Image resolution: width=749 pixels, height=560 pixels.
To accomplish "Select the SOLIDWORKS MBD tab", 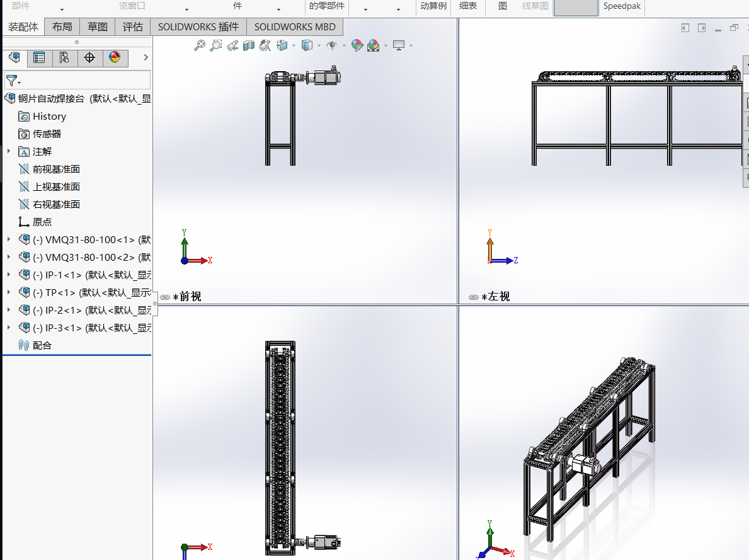I will [x=295, y=26].
